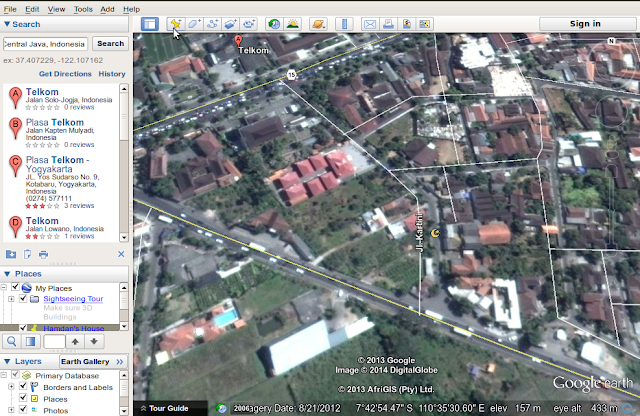Select the Add Image Overlay tool
Image resolution: width=640 pixels, height=416 pixels.
coord(231,24)
